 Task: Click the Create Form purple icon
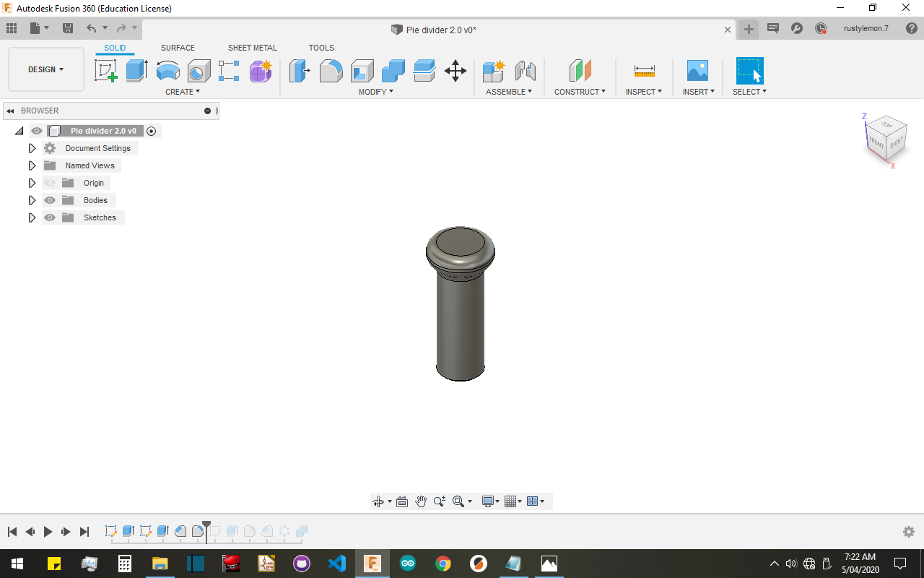(x=261, y=71)
